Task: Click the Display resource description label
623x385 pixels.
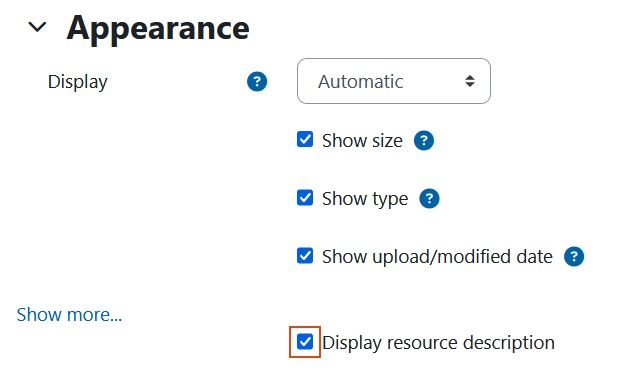Action: coord(438,342)
